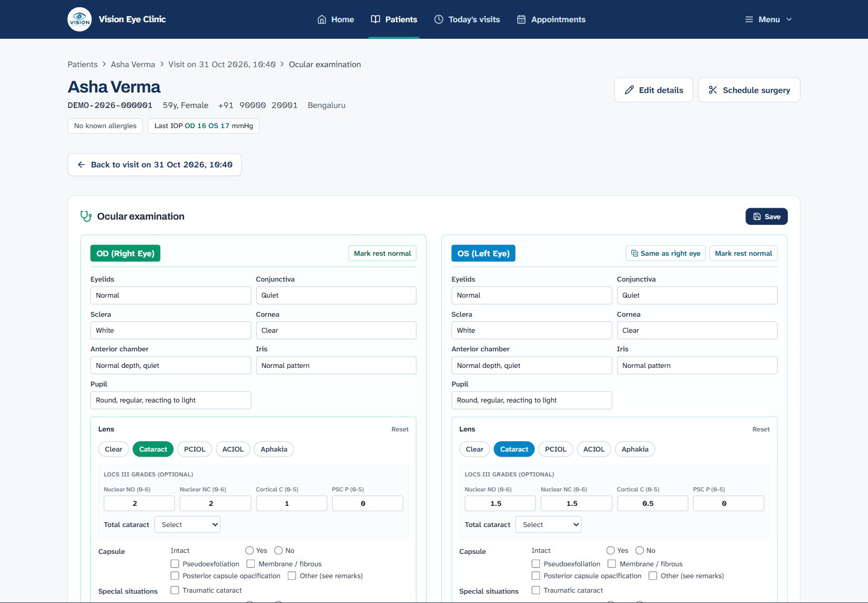Screen dimensions: 868x603
Task: Check Pseudoexfoliation for the right eye
Action: click(x=175, y=564)
